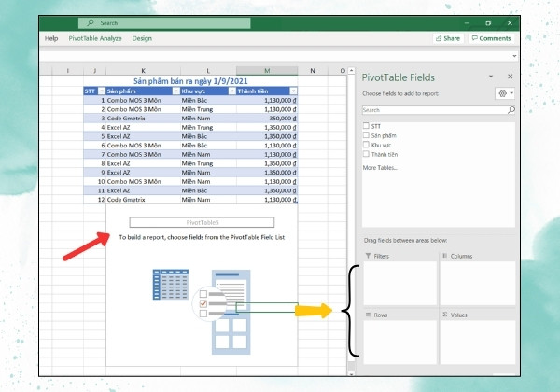The width and height of the screenshot is (560, 392).
Task: Open the Khu vực column filter dropdown
Action: coord(232,91)
